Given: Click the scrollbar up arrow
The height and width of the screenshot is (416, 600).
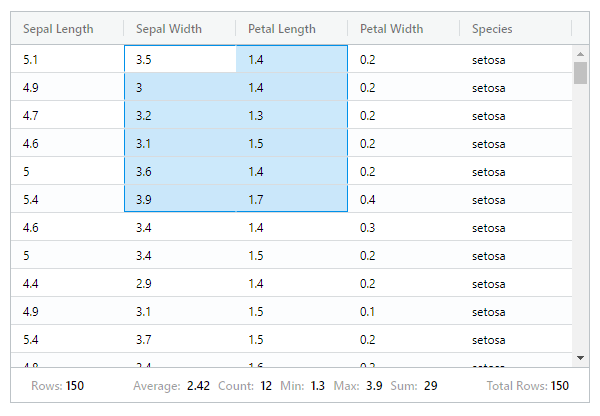Looking at the screenshot, I should click(x=580, y=54).
